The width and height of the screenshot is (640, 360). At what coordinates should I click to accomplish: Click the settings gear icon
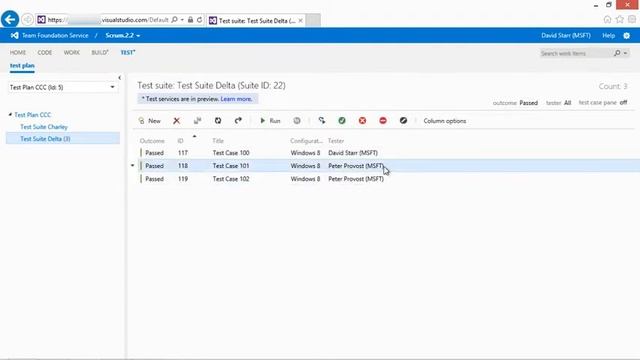627,36
